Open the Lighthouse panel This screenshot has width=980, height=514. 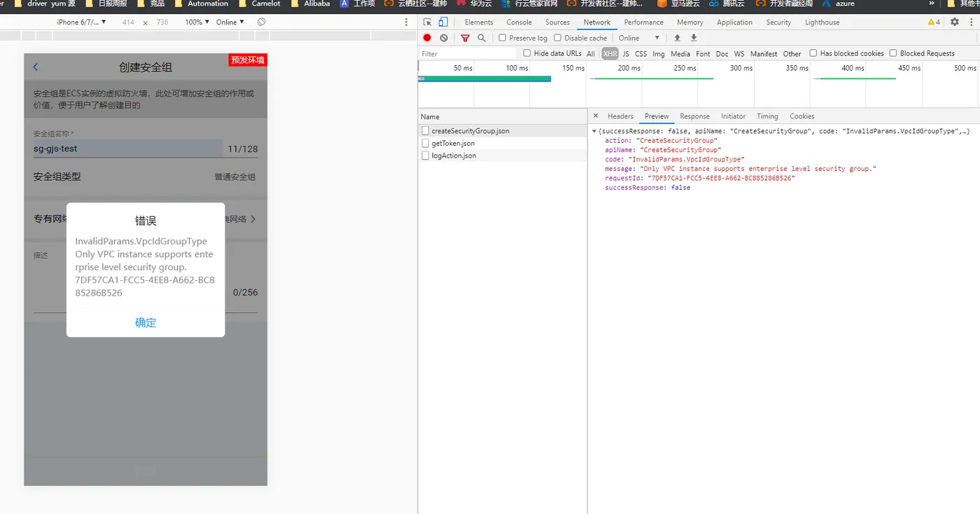point(822,22)
